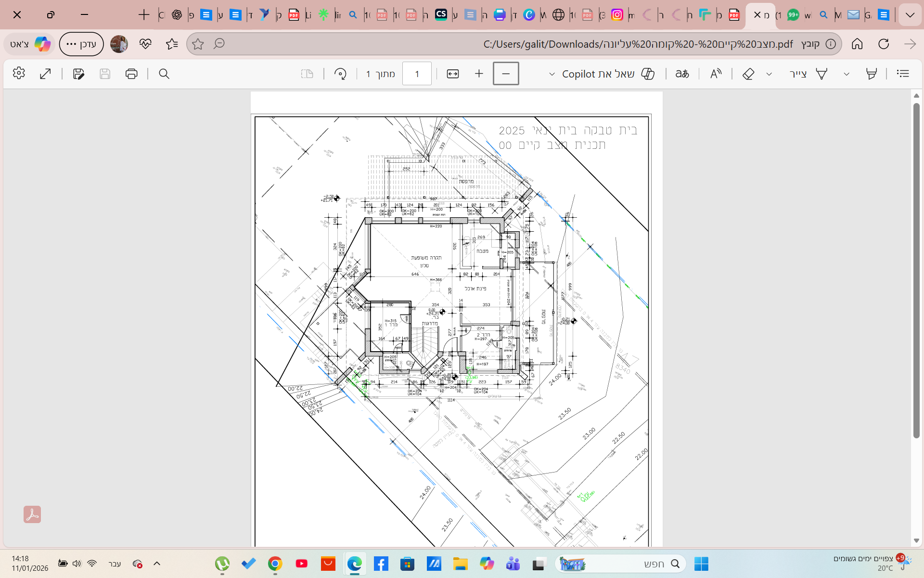The image size is (924, 578).
Task: Expand the highlighter options dropdown arrow
Action: [847, 74]
